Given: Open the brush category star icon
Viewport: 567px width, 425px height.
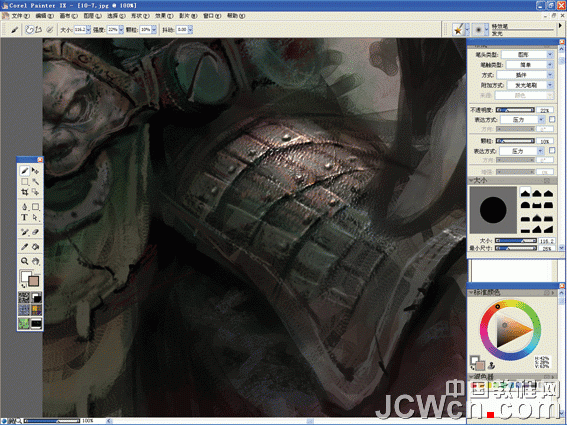Looking at the screenshot, I should pos(459,30).
